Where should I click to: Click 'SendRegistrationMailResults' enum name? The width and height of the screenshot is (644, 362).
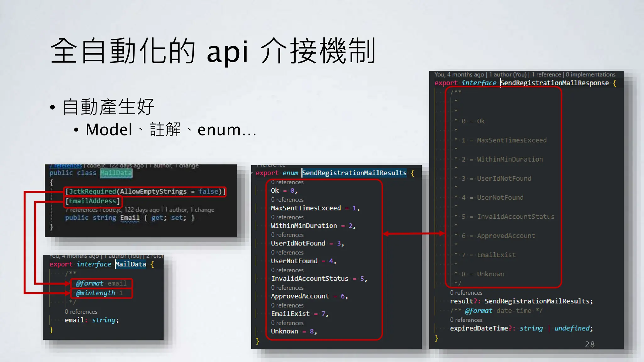(x=354, y=173)
